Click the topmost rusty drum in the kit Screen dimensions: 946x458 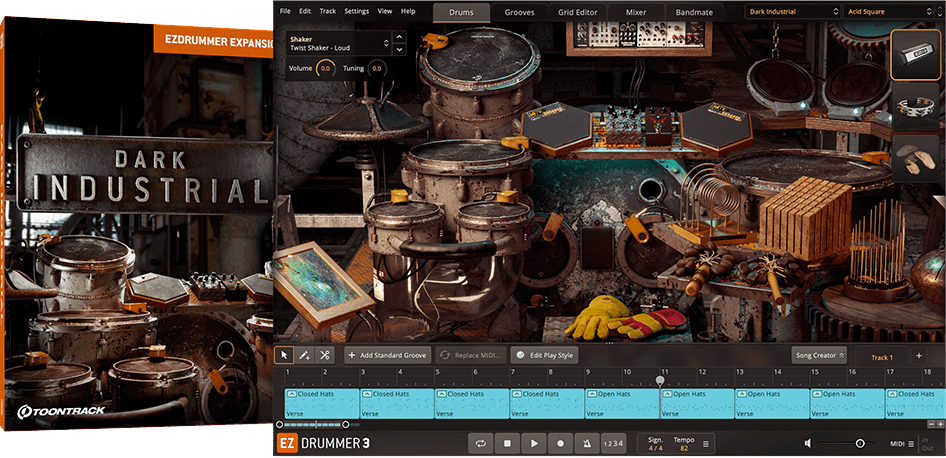[x=480, y=81]
